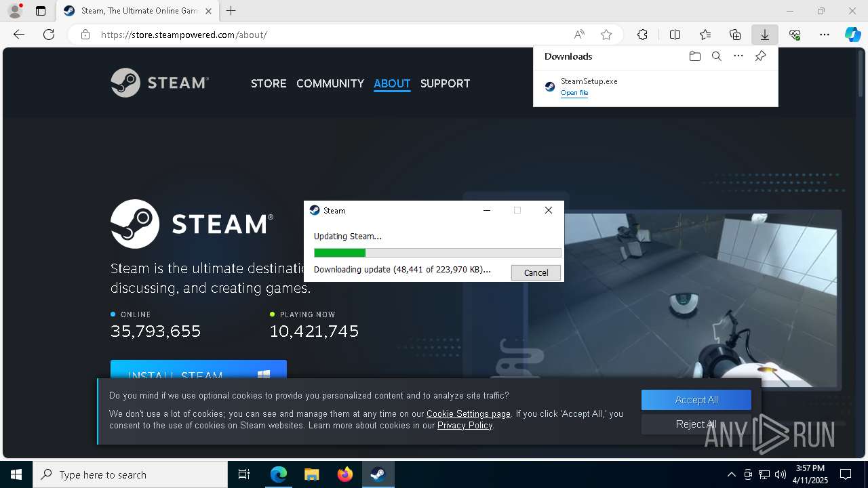The width and height of the screenshot is (868, 488).
Task: Launch the Copilot sidebar icon
Action: point(852,35)
